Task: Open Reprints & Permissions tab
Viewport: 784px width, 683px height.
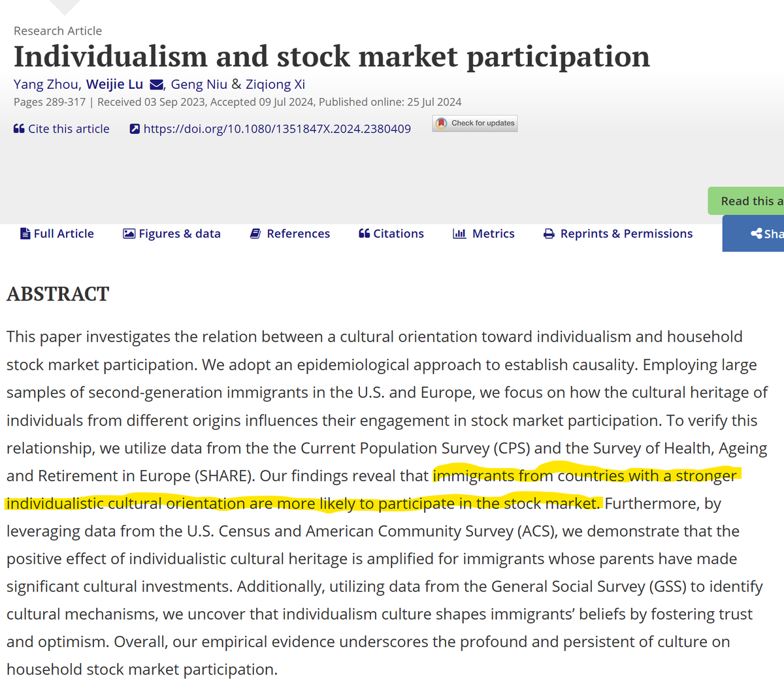Action: (x=618, y=234)
